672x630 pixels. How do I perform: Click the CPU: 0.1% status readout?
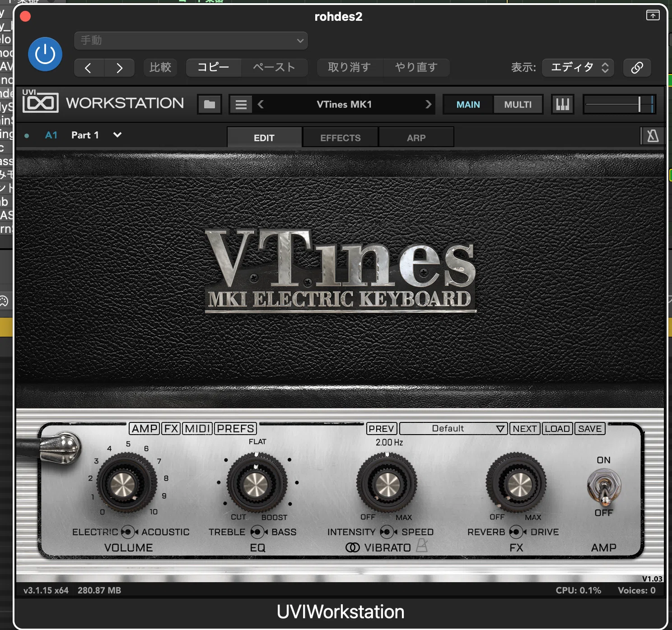pos(578,590)
